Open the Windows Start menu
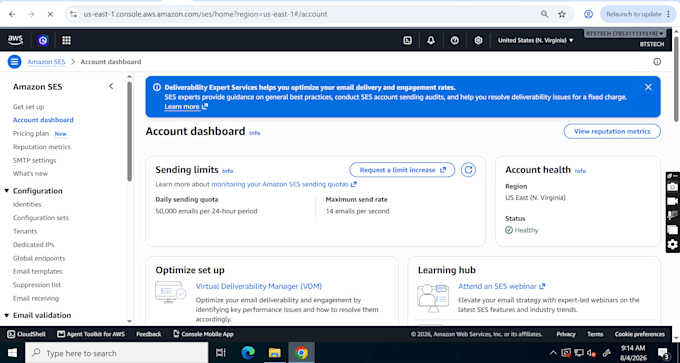 point(12,353)
